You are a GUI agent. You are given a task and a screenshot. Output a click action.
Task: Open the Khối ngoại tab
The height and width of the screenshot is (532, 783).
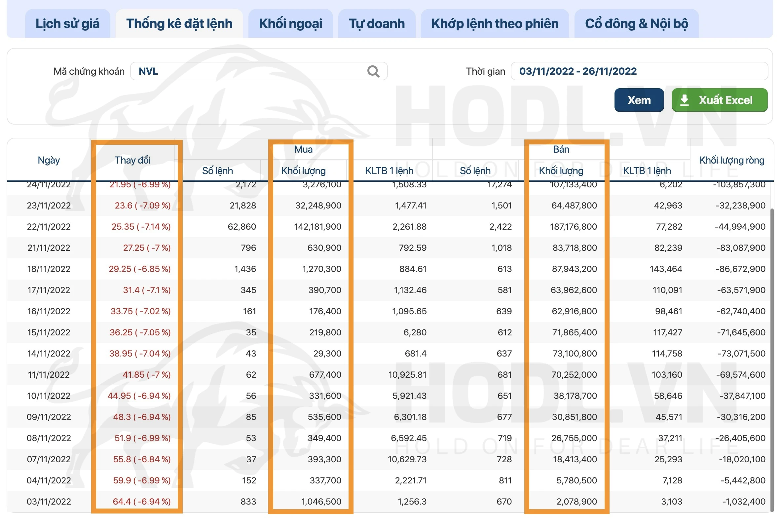pyautogui.click(x=290, y=23)
